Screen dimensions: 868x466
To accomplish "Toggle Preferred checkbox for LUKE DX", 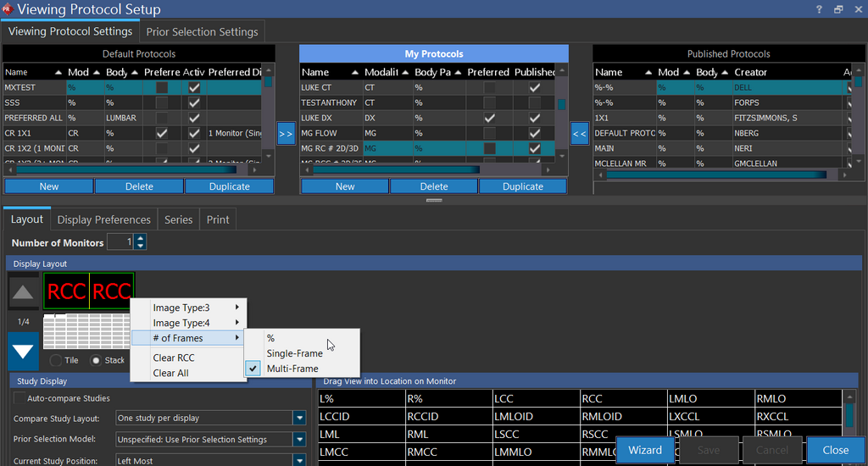I will (x=489, y=118).
